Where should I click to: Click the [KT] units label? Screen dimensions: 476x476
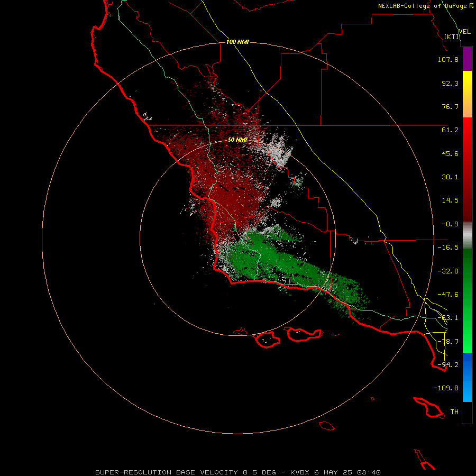point(452,36)
